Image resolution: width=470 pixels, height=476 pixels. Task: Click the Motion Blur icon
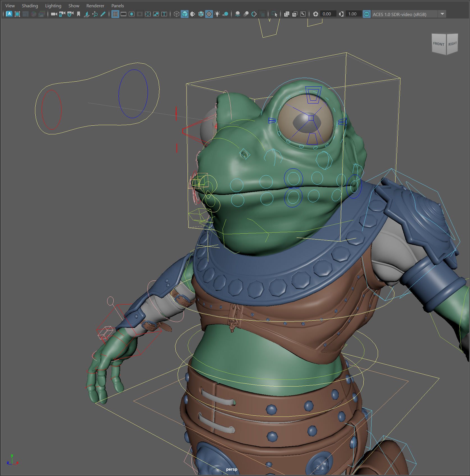tap(246, 14)
